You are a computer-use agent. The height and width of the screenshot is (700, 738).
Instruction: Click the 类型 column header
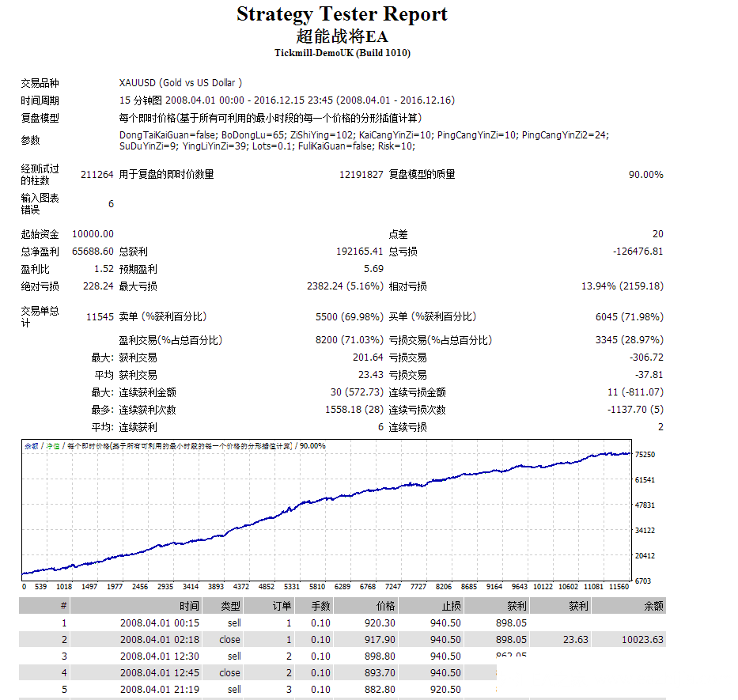230,606
